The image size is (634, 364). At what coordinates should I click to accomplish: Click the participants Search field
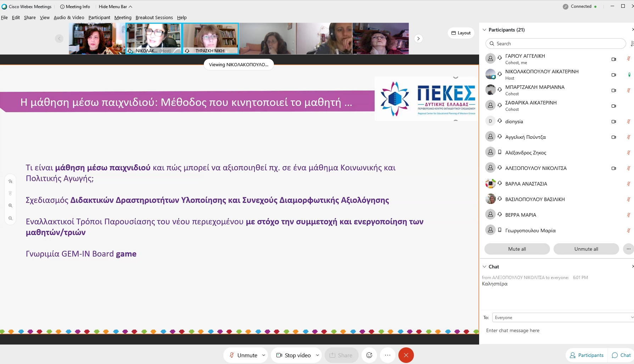(555, 44)
